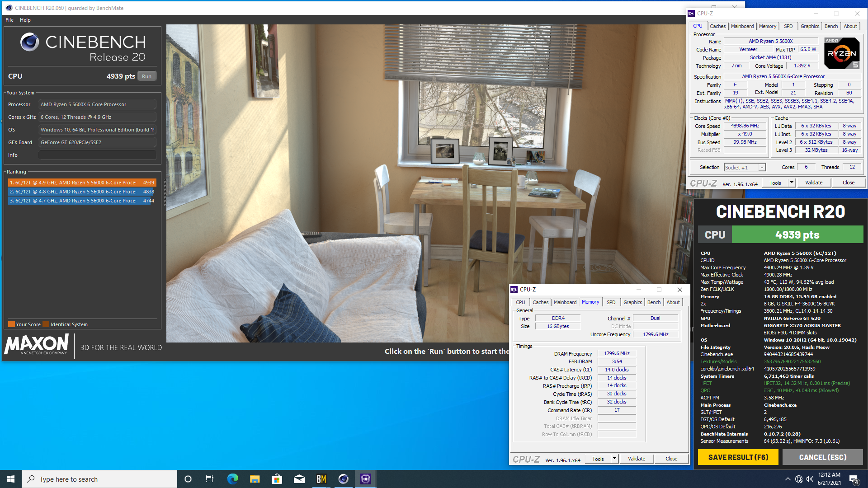Switch to Memory tab in the top CPU-Z window
The height and width of the screenshot is (488, 868).
click(x=768, y=26)
